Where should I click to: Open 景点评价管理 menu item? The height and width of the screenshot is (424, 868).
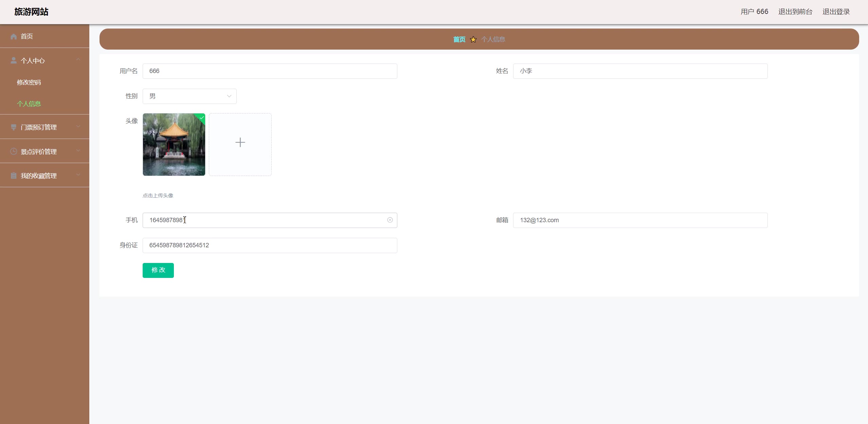(44, 151)
